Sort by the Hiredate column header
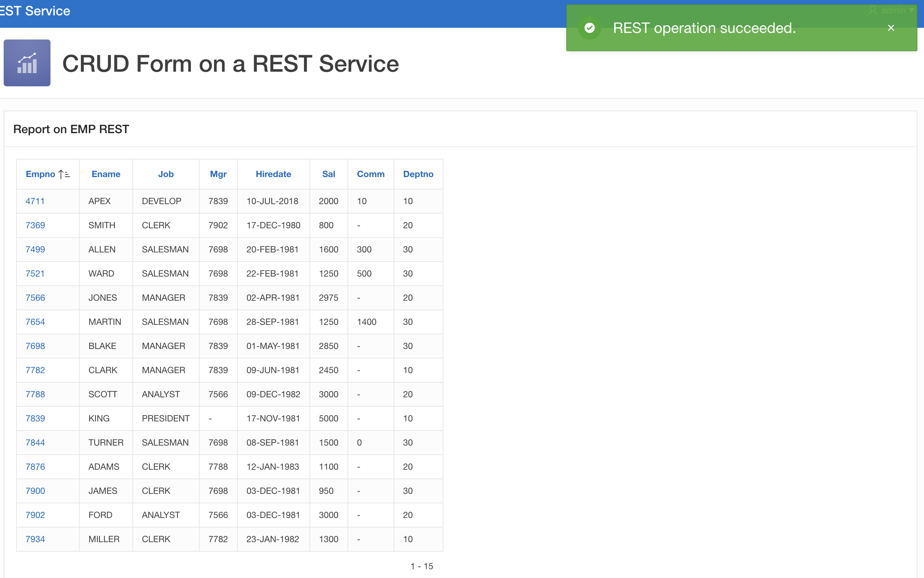This screenshot has height=578, width=924. (273, 174)
